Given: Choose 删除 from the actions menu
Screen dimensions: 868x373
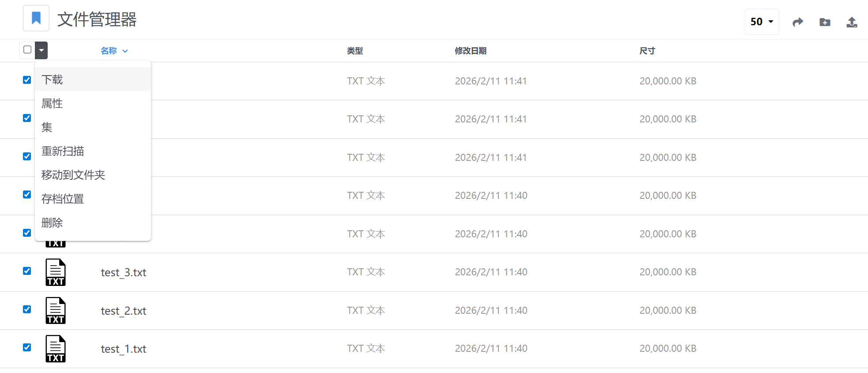Looking at the screenshot, I should click(52, 223).
